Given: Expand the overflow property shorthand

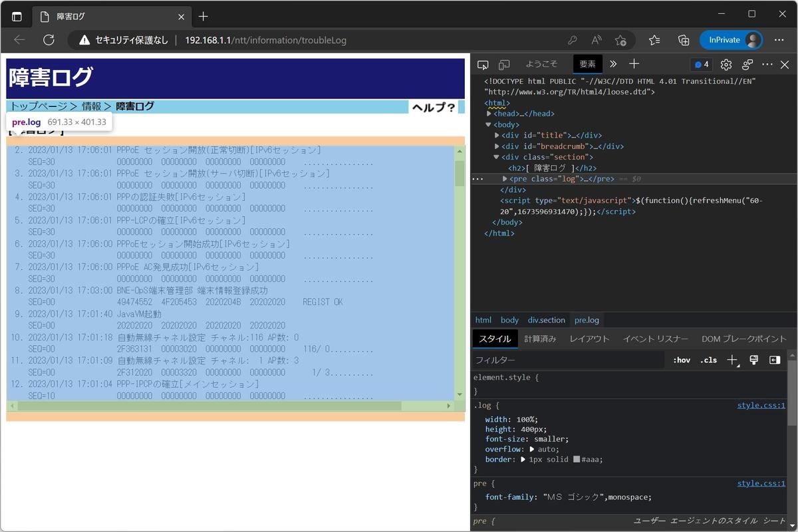Looking at the screenshot, I should (x=532, y=450).
